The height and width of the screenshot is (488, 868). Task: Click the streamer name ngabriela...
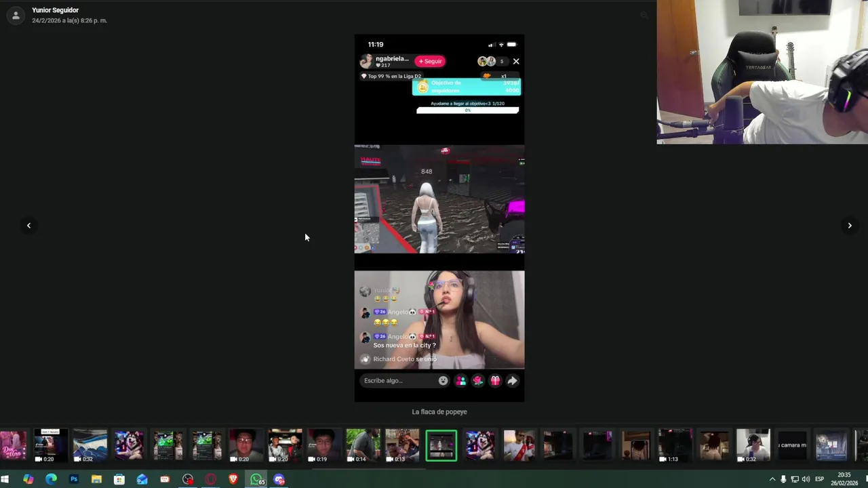click(x=392, y=58)
